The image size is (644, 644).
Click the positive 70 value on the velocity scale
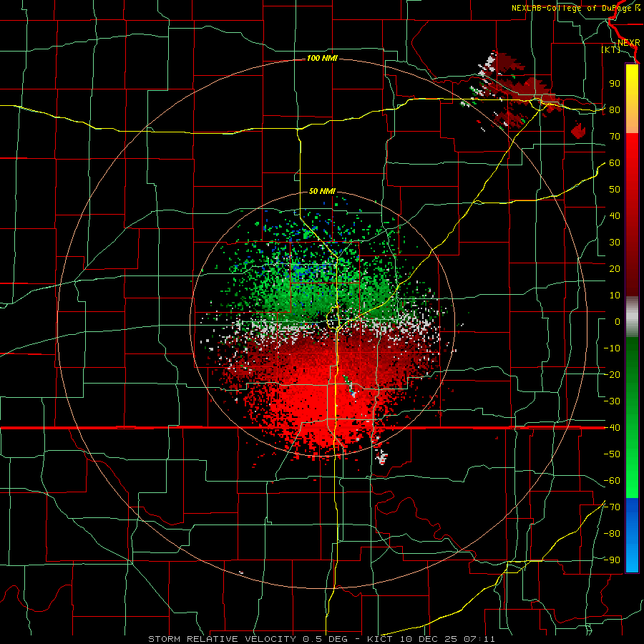(615, 137)
